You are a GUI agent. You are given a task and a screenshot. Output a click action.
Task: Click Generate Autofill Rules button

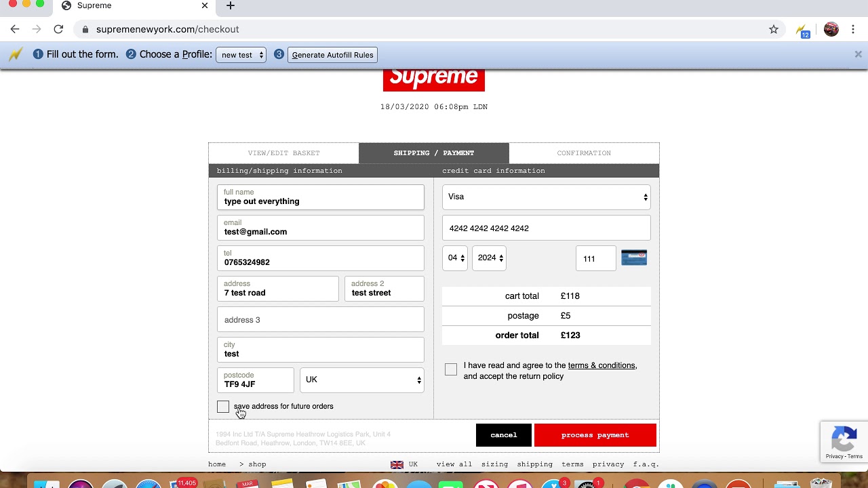point(332,55)
